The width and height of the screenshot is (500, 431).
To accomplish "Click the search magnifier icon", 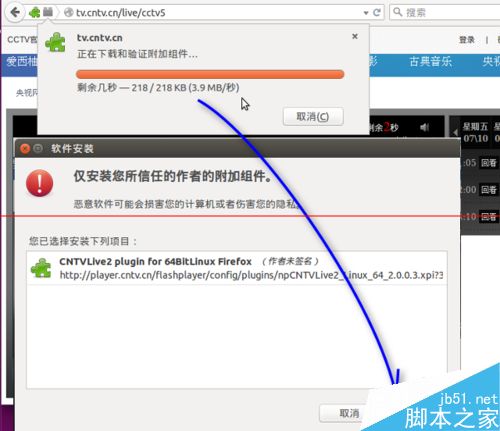I will point(397,12).
